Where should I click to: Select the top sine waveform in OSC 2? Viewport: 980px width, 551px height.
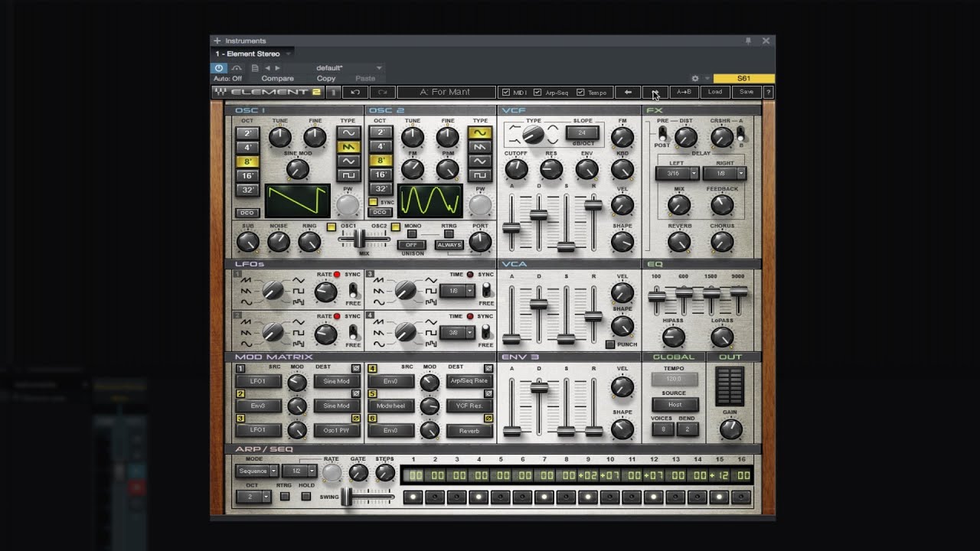pyautogui.click(x=480, y=132)
